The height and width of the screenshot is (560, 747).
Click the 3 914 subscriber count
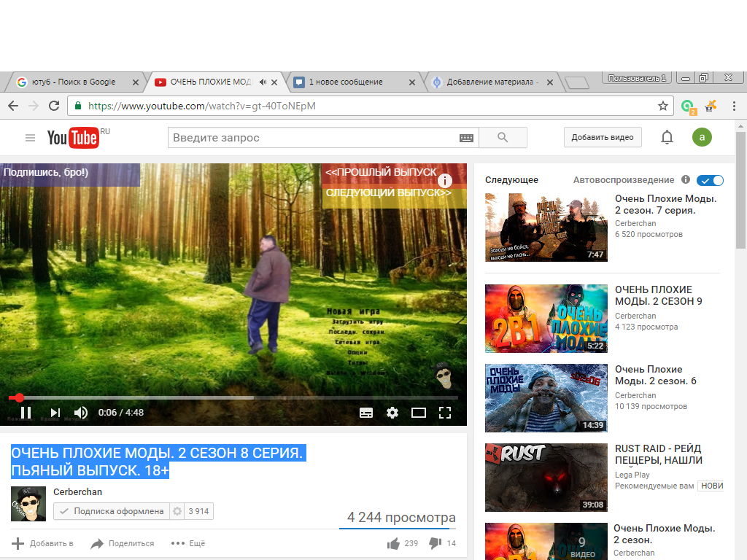click(x=198, y=511)
